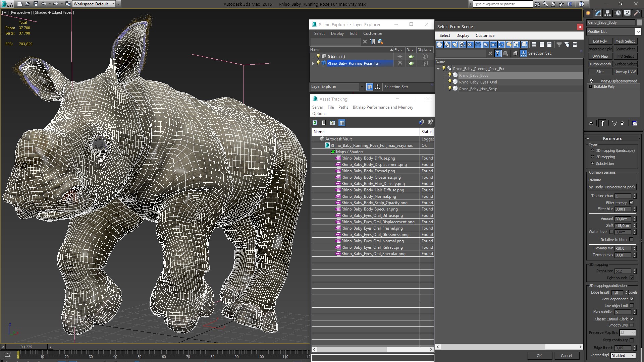Click Display Cameras filter in Select From Scene
The image size is (644, 362).
click(x=463, y=45)
